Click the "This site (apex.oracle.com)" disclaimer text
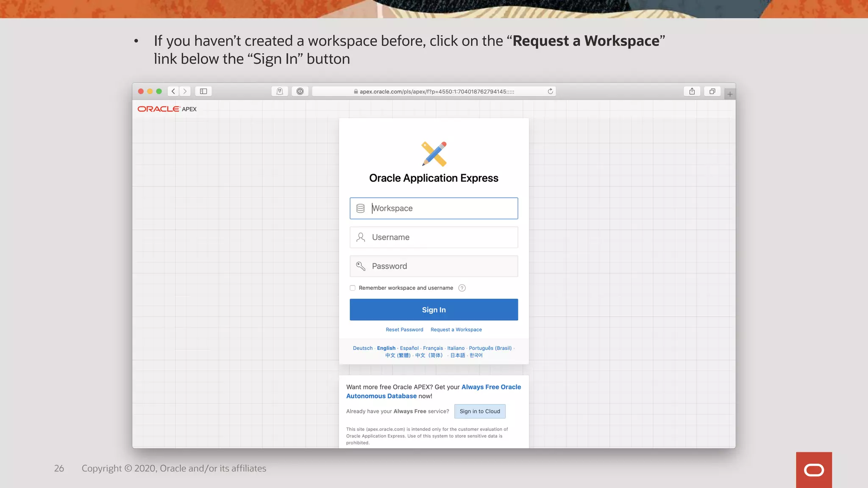 (427, 436)
